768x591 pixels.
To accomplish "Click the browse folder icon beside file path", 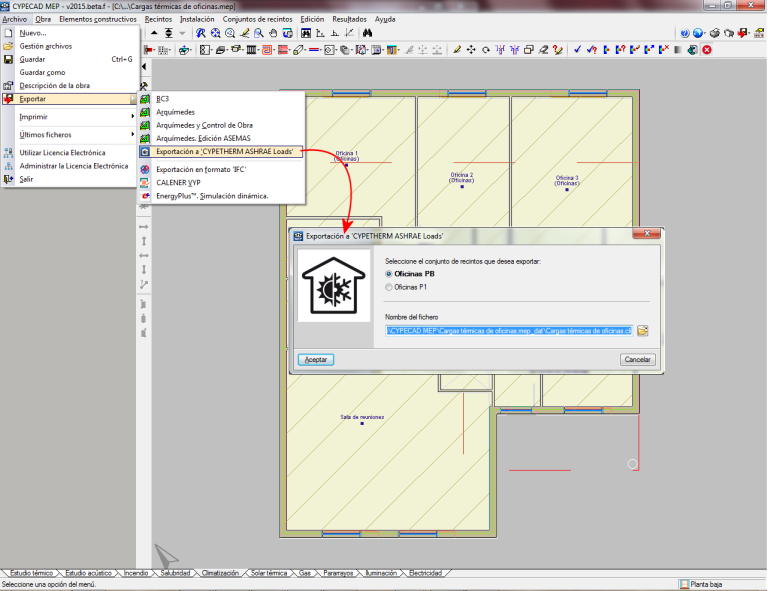I will point(644,330).
